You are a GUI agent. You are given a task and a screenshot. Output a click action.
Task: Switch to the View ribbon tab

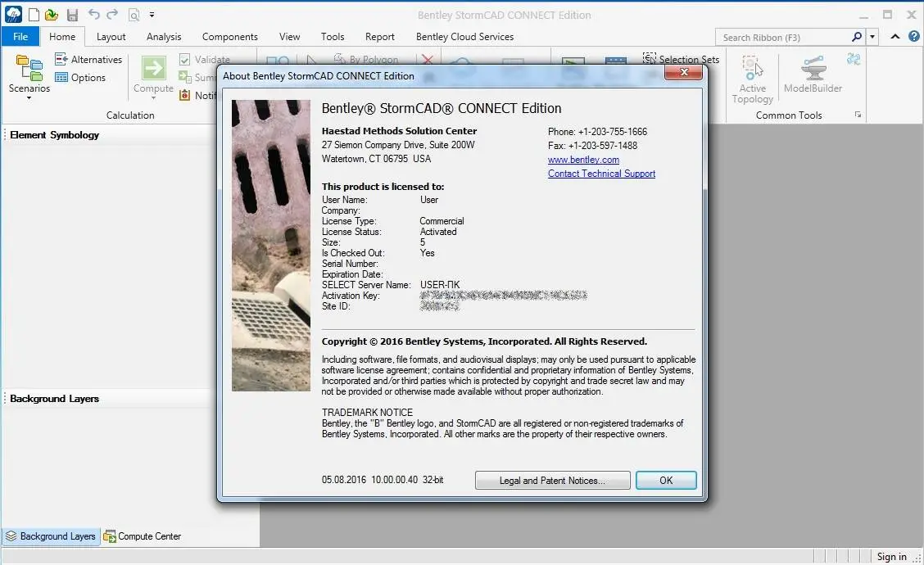[x=289, y=37]
